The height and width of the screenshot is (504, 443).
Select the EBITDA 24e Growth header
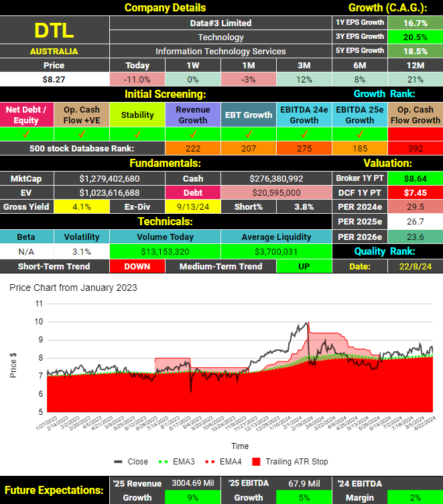pyautogui.click(x=304, y=115)
